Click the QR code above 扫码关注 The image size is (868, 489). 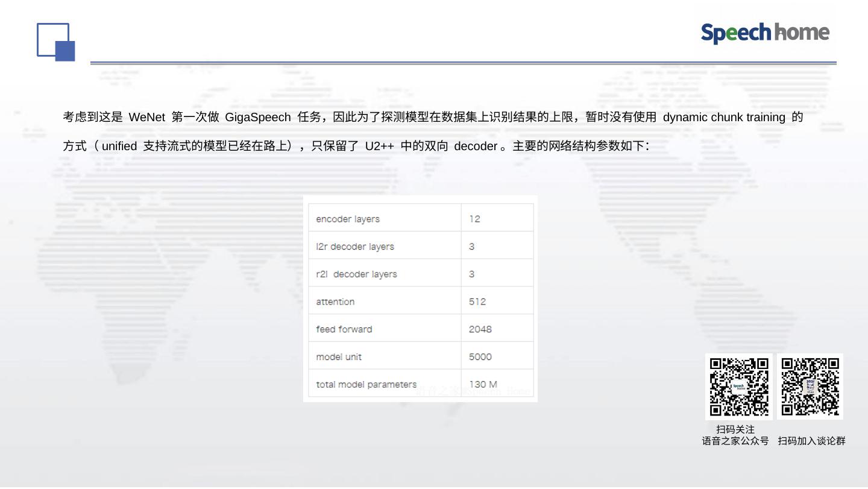click(739, 386)
